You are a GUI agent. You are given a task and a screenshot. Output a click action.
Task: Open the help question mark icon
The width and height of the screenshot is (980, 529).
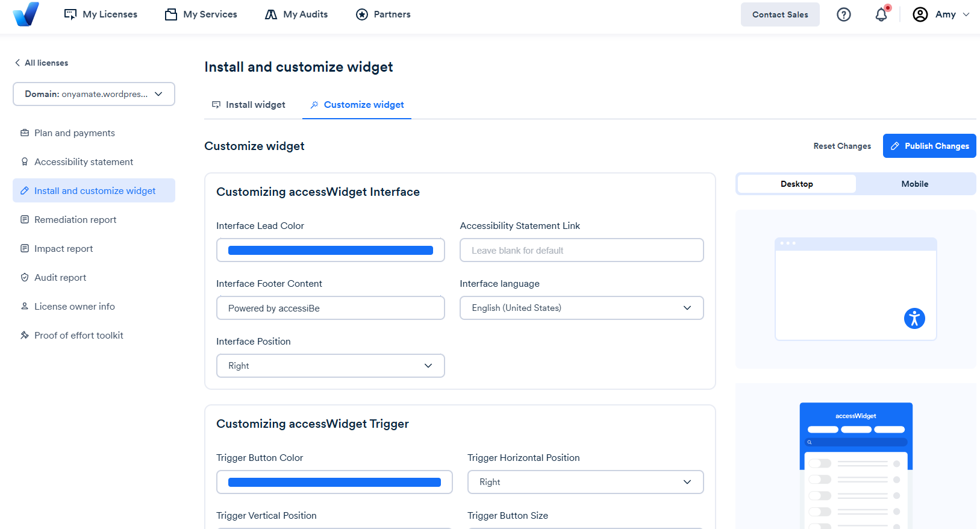(x=844, y=14)
